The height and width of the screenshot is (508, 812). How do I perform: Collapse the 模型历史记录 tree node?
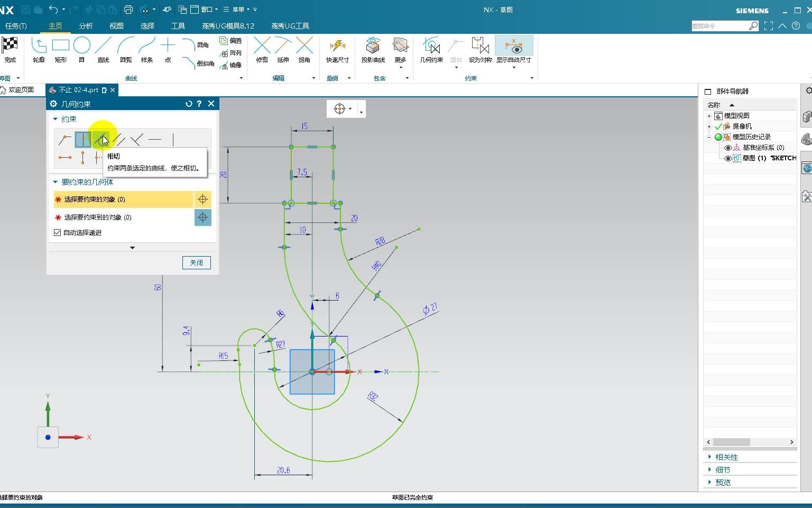coord(709,137)
